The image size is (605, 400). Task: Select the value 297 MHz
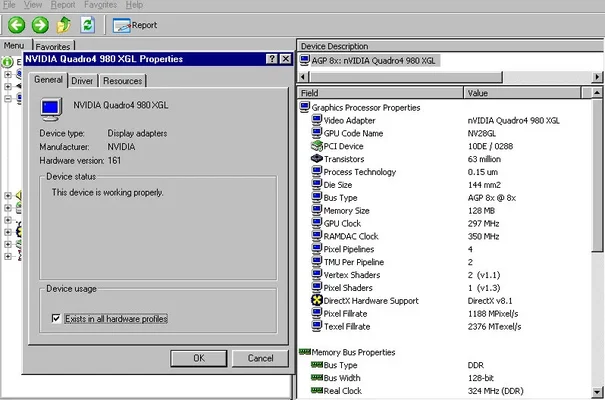point(483,223)
